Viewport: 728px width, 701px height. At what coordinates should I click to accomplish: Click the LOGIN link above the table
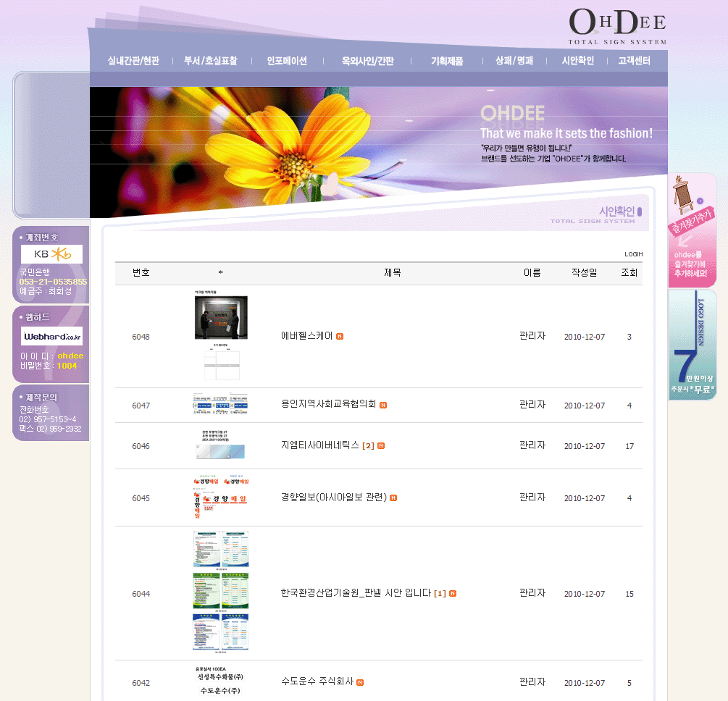click(x=633, y=254)
